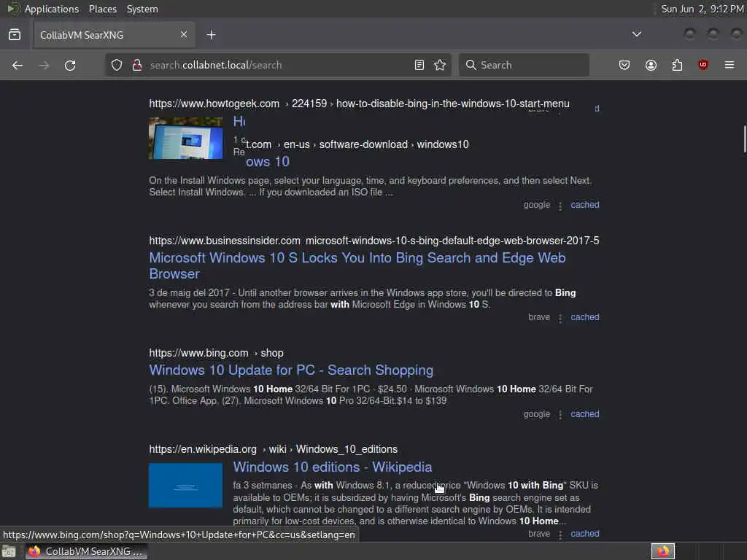Go back with the browser back arrow
Viewport: 747px width, 560px height.
click(x=18, y=65)
